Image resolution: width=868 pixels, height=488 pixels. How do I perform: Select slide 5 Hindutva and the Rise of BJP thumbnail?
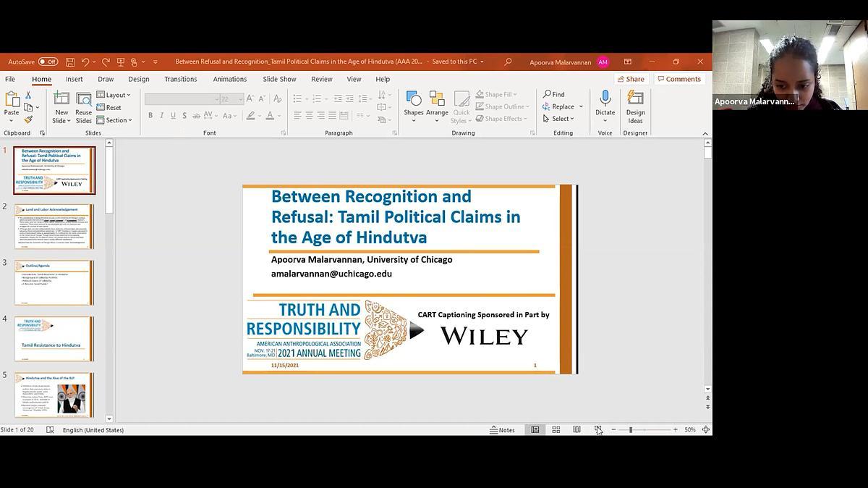click(54, 395)
